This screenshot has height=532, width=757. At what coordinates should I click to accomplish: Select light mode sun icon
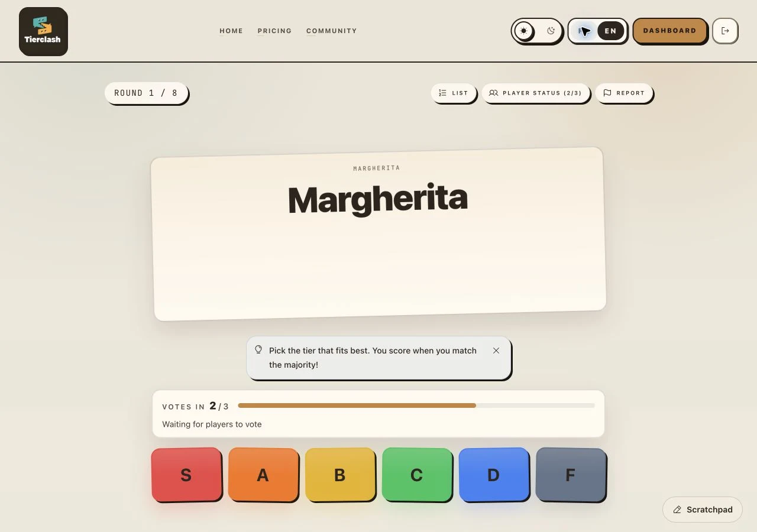pyautogui.click(x=523, y=31)
